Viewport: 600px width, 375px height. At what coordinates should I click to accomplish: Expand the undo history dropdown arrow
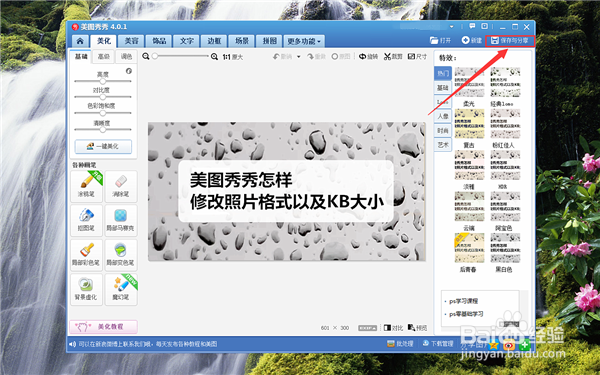click(x=298, y=57)
